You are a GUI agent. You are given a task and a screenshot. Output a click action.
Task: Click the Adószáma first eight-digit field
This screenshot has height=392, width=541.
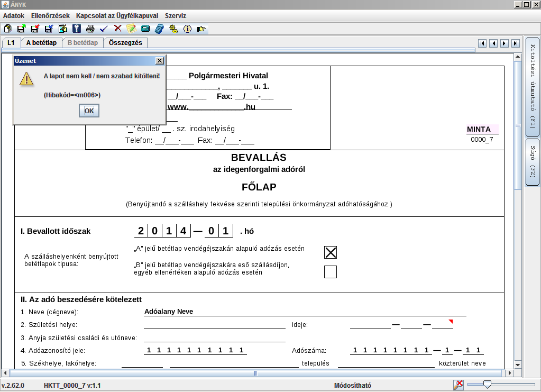[391, 350]
